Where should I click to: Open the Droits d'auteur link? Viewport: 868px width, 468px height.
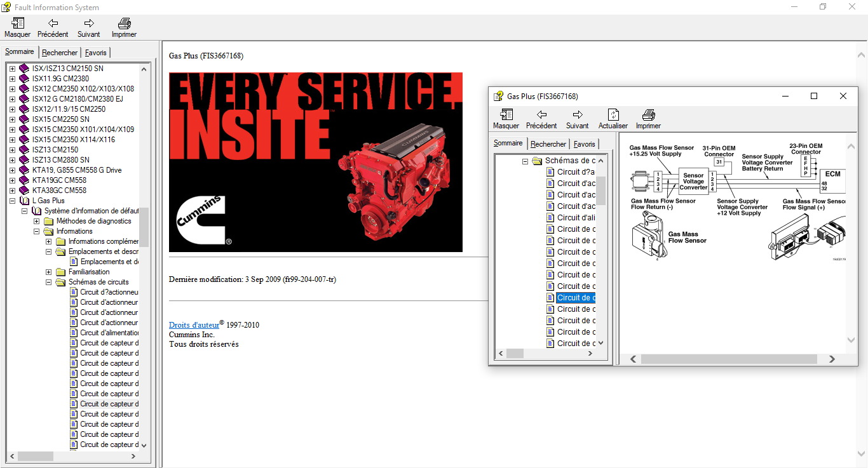coord(194,325)
